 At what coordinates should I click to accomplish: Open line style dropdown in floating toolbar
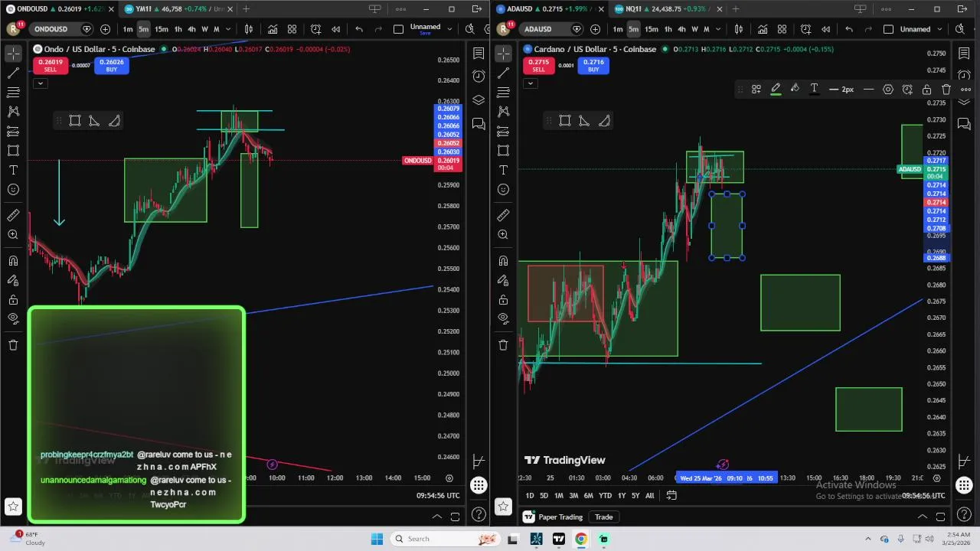(x=868, y=90)
